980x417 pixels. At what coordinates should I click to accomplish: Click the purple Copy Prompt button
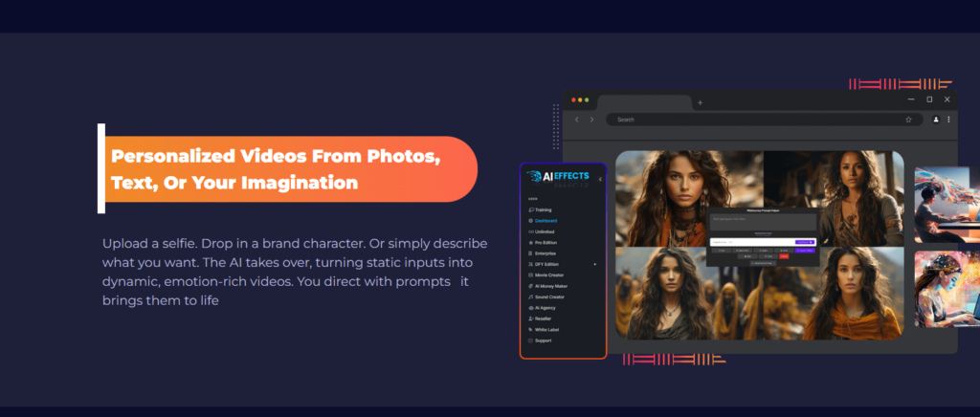805,242
